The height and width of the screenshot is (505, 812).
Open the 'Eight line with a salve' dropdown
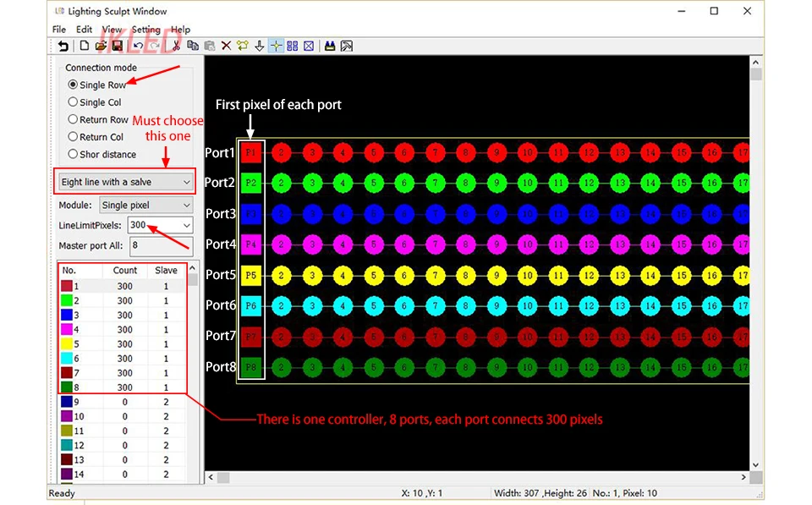(x=125, y=182)
